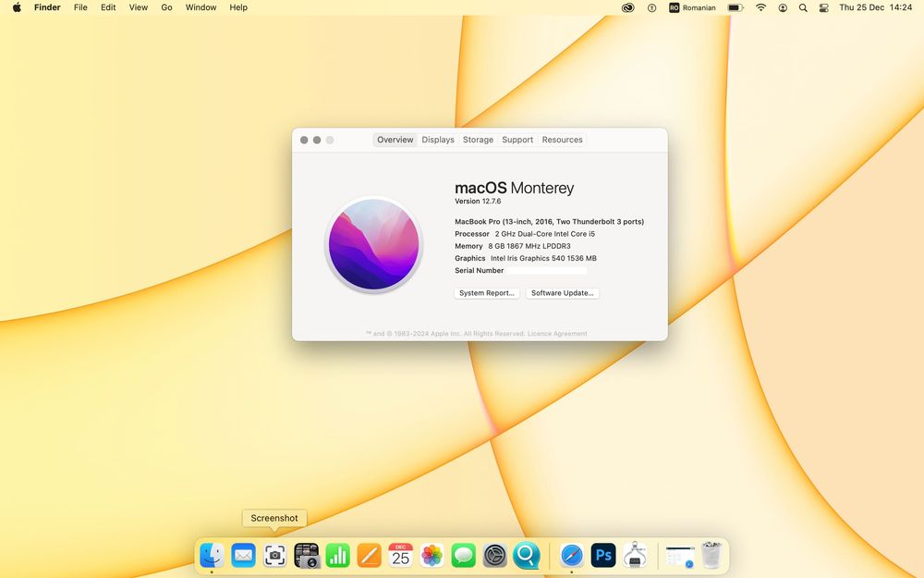924x578 pixels.
Task: Launch Photoshop from the Dock
Action: pyautogui.click(x=603, y=555)
